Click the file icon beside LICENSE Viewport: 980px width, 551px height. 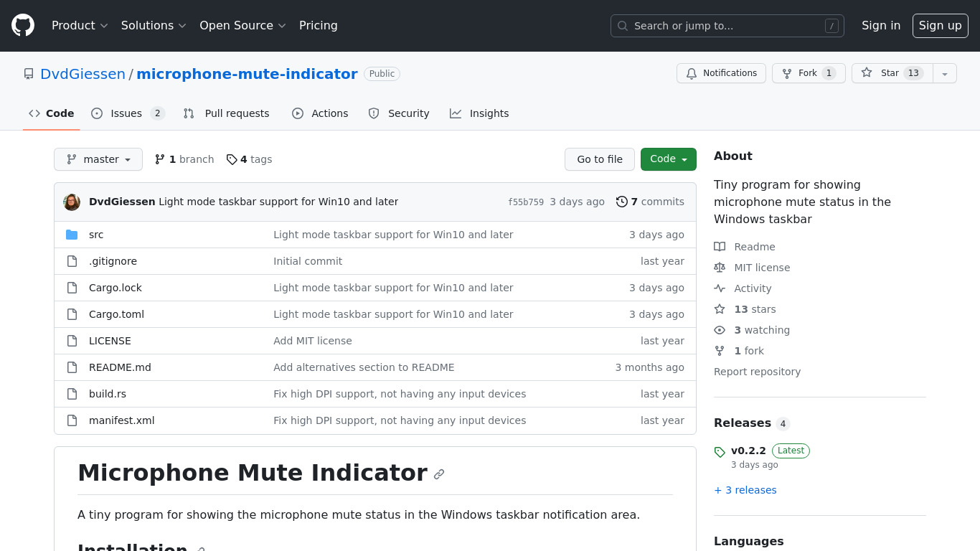pyautogui.click(x=72, y=341)
